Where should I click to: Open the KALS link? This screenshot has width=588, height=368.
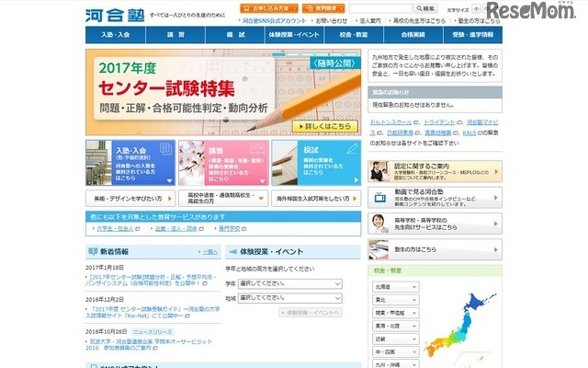click(x=469, y=132)
